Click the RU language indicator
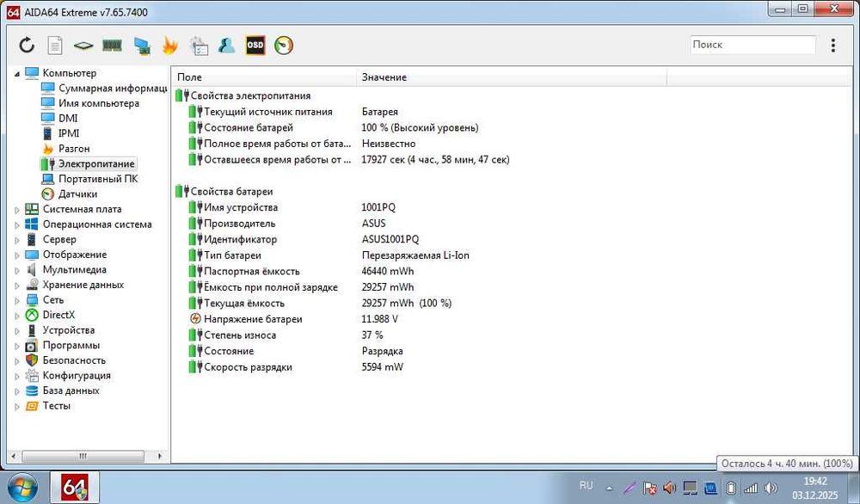The image size is (860, 504). coord(586,485)
